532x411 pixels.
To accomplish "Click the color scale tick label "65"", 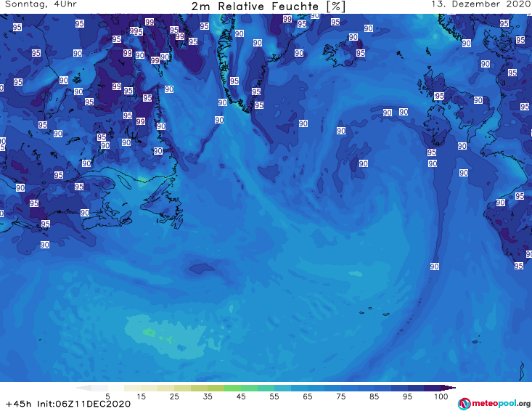I will click(308, 396).
